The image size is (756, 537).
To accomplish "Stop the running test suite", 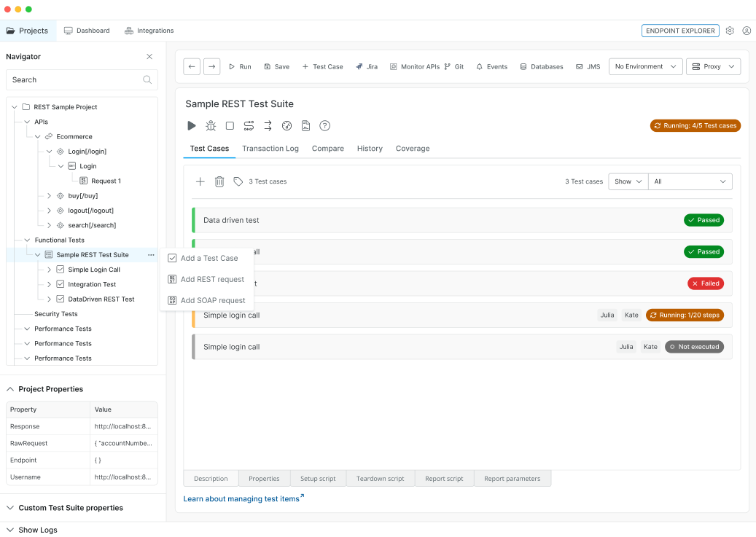I will pos(228,125).
